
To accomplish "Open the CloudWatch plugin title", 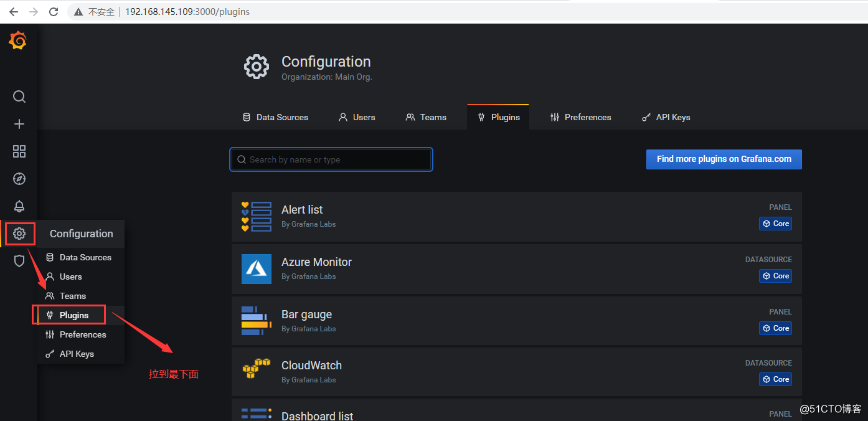I will point(311,366).
